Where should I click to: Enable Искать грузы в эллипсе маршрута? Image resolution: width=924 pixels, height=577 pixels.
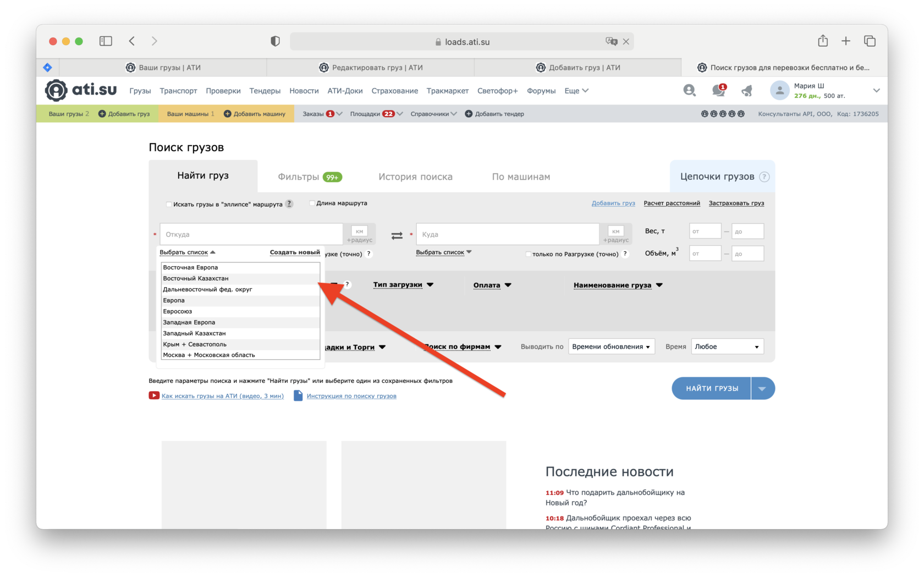169,204
